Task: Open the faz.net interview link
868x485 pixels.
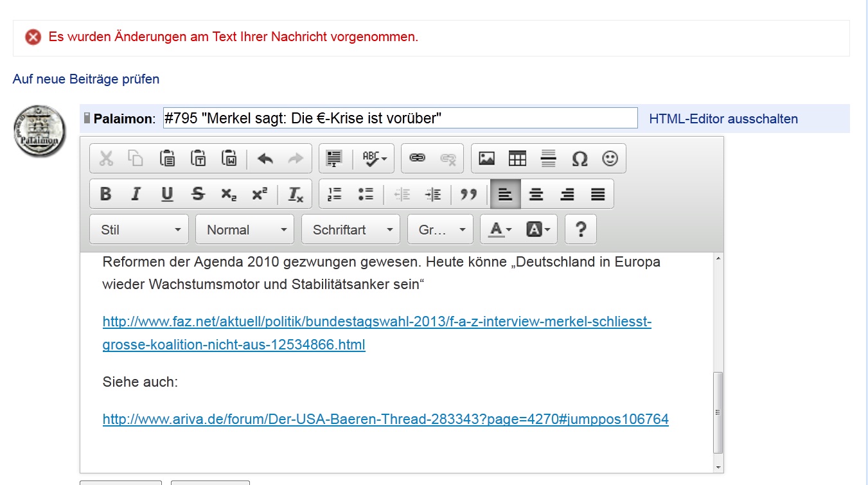Action: click(x=377, y=333)
